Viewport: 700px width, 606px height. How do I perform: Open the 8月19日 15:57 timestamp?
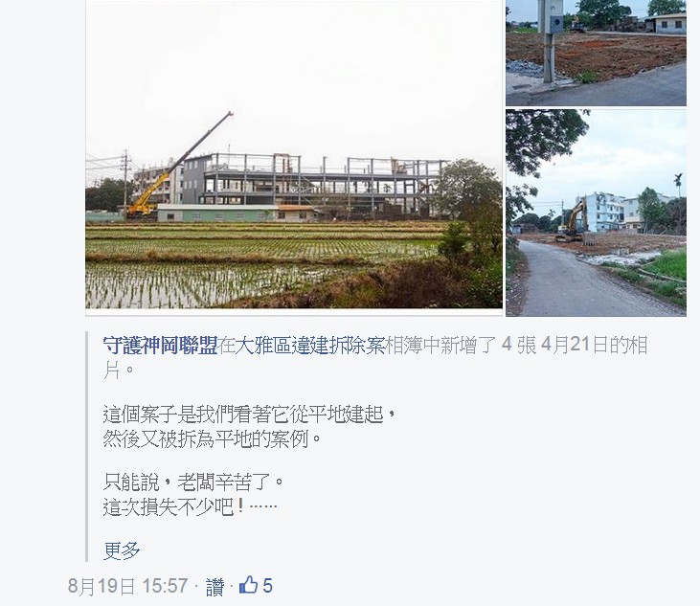tap(127, 586)
